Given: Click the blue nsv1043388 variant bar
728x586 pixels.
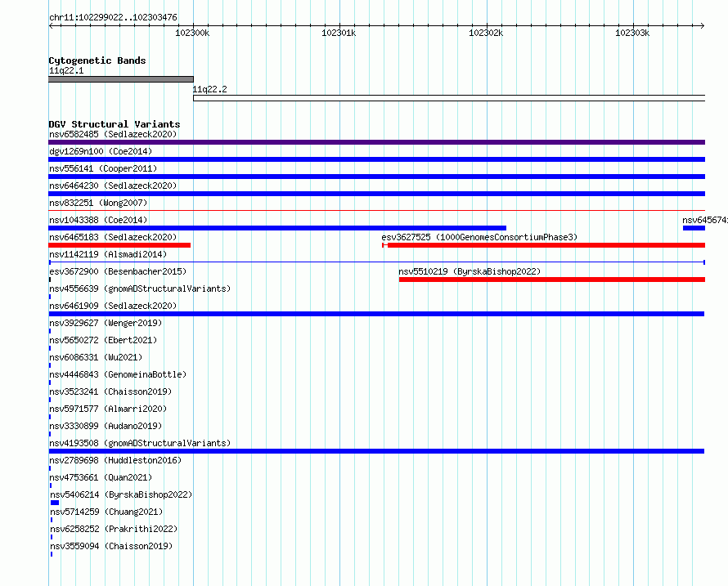Looking at the screenshot, I should pyautogui.click(x=277, y=228).
